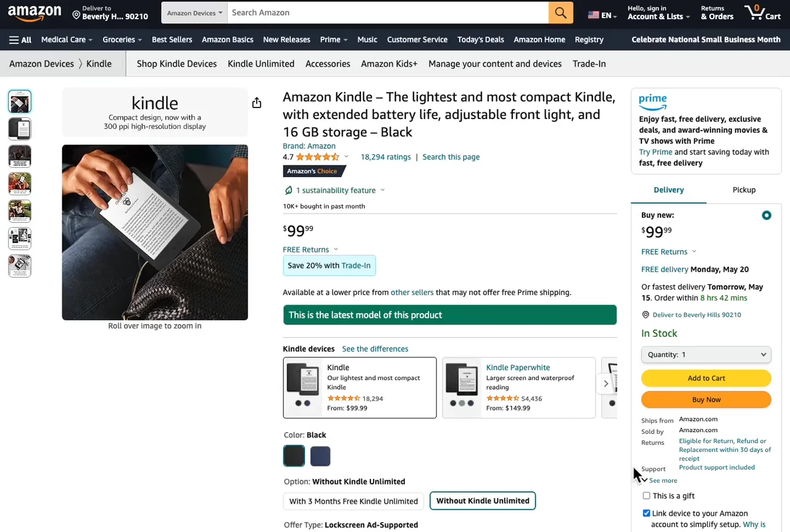Check the This is a gift checkbox
The width and height of the screenshot is (790, 532).
click(x=646, y=496)
